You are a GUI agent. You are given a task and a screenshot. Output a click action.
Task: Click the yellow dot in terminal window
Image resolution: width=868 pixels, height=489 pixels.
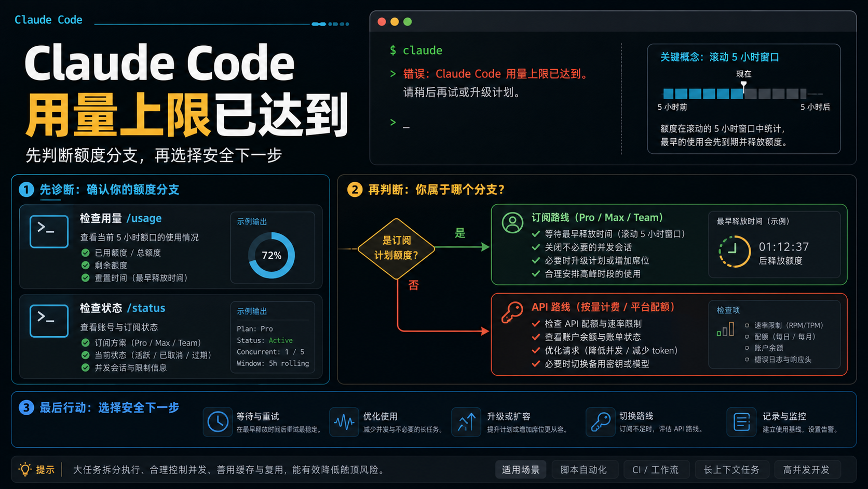click(395, 21)
